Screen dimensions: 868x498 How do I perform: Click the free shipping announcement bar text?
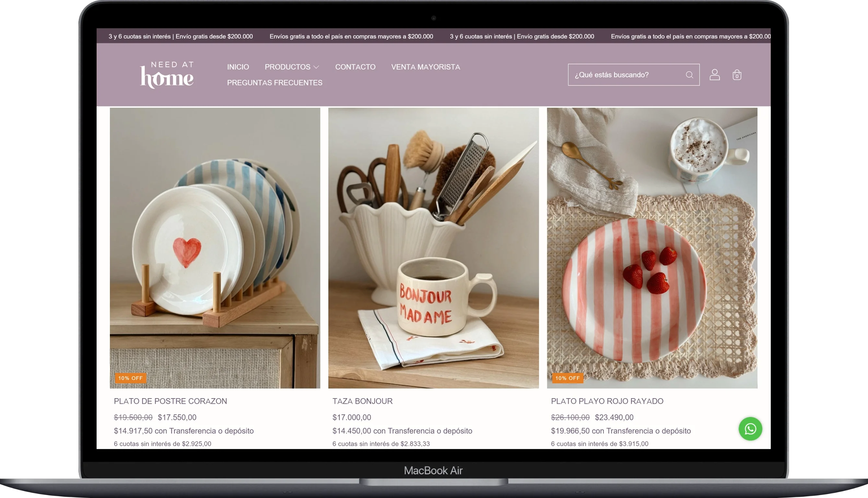click(351, 36)
